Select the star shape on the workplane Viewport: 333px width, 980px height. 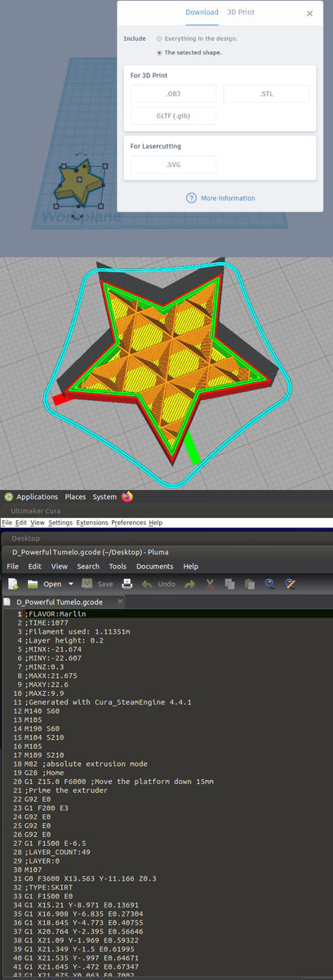pos(78,185)
